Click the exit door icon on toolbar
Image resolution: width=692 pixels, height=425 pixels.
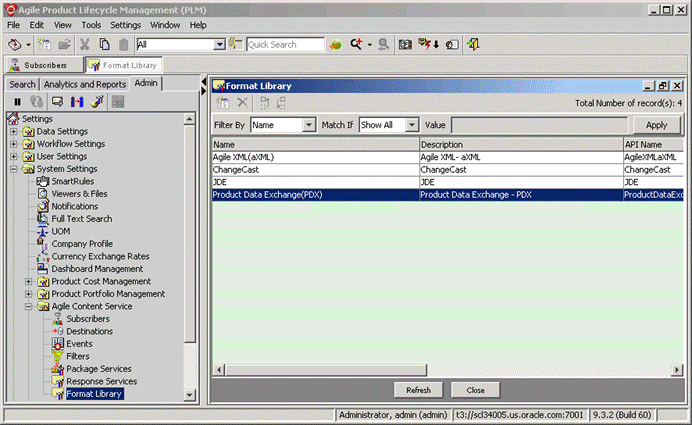pos(473,44)
